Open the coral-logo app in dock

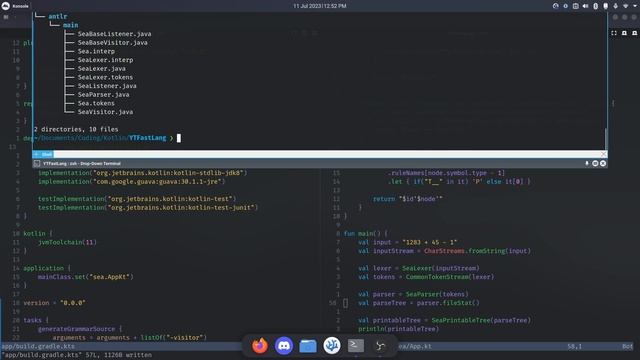click(x=332, y=346)
